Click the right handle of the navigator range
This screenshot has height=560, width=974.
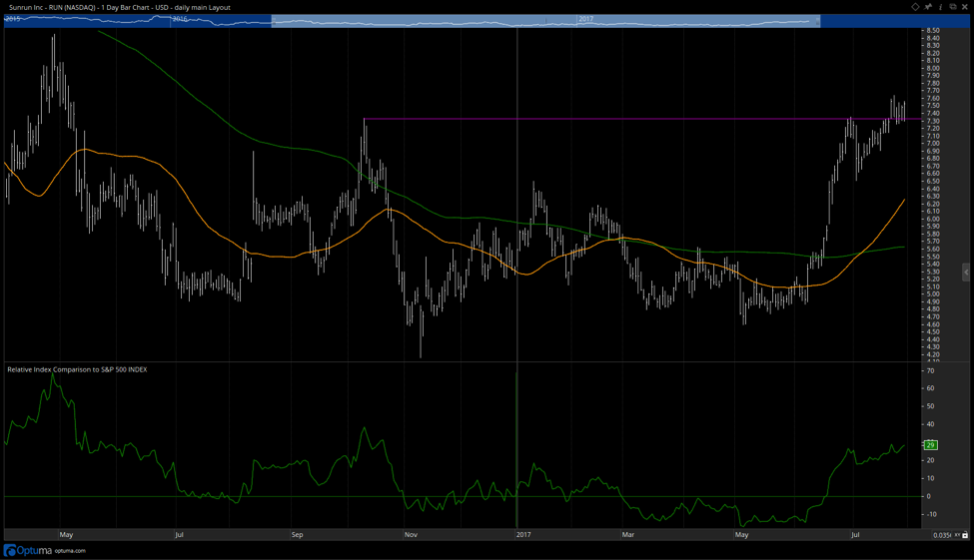point(818,21)
